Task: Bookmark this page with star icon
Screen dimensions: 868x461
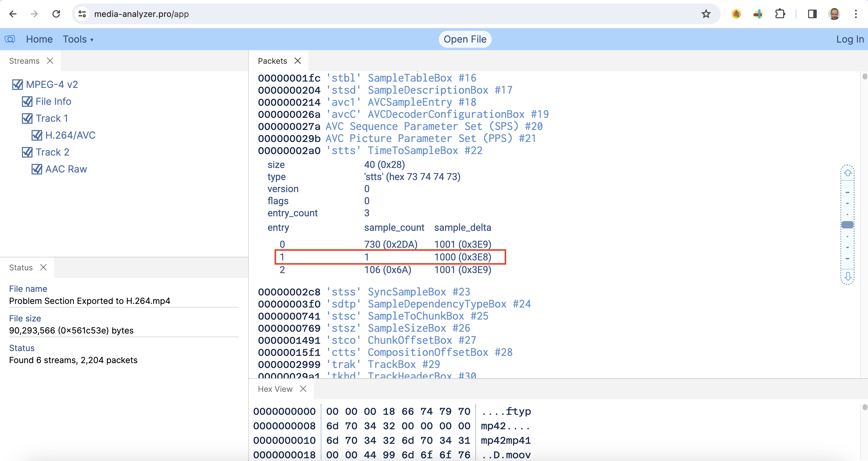Action: tap(706, 14)
